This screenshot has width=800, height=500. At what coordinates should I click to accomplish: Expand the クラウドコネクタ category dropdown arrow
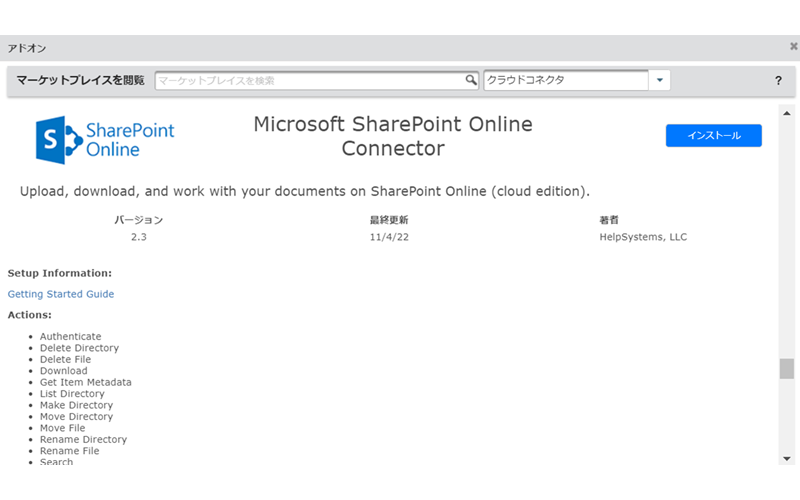pyautogui.click(x=660, y=80)
